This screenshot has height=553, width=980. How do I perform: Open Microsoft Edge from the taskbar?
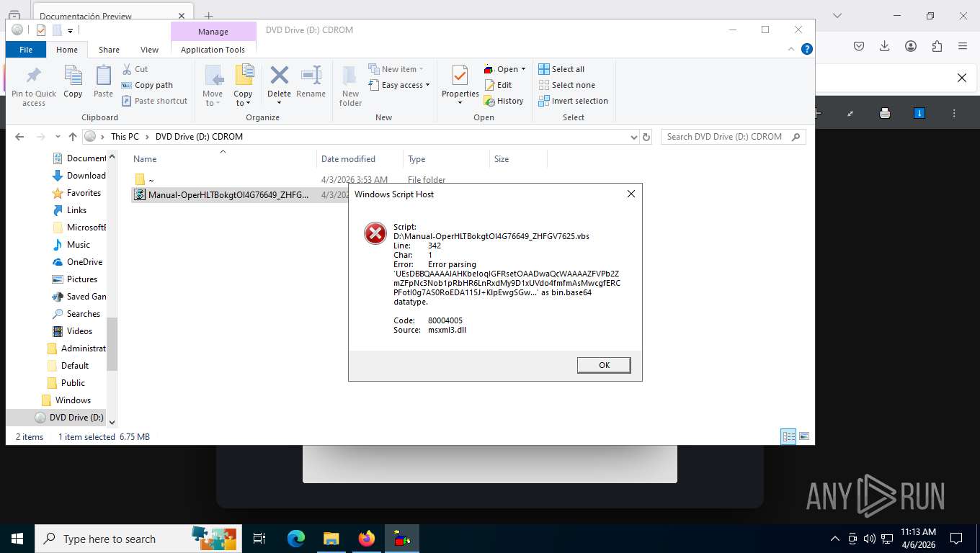coord(296,539)
